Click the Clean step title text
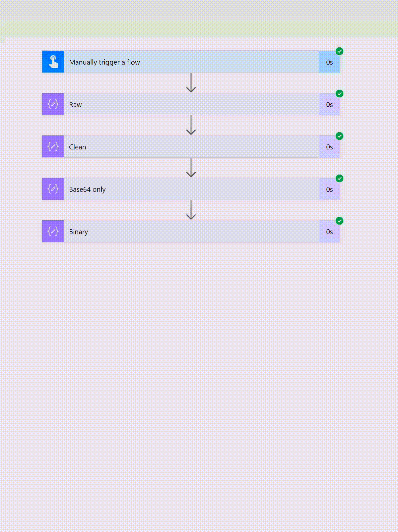 77,147
